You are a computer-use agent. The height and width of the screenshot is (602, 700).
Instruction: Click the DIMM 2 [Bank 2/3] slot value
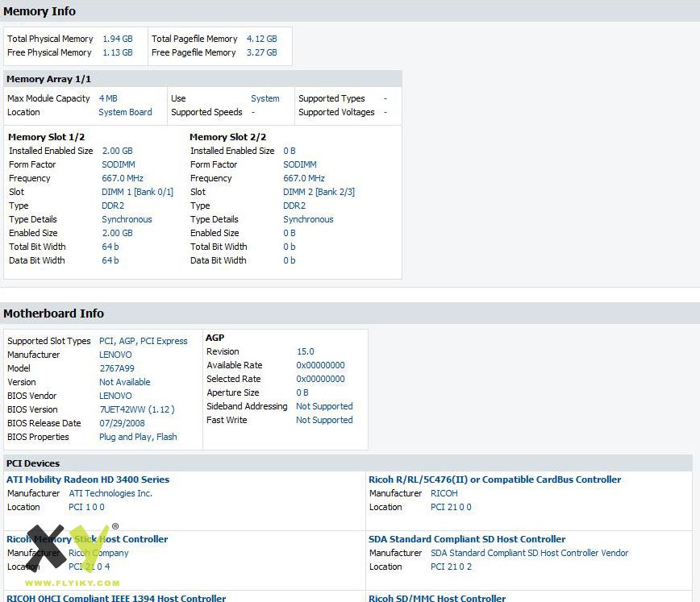[319, 192]
